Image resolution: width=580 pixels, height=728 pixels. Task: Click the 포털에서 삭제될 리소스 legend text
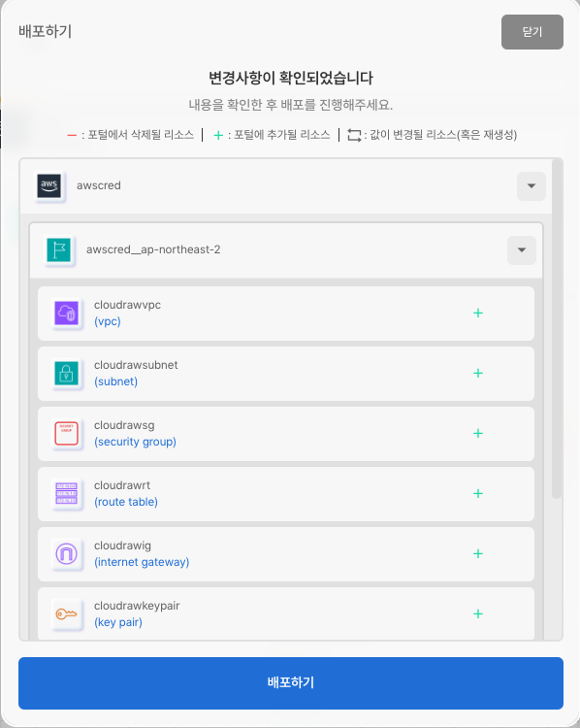[x=141, y=135]
